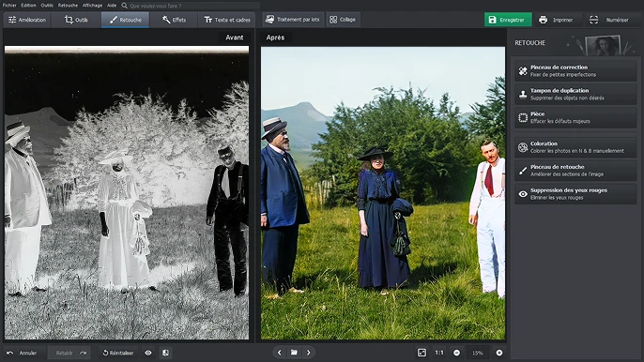
Task: Open the Coloration tool
Action: pos(575,147)
